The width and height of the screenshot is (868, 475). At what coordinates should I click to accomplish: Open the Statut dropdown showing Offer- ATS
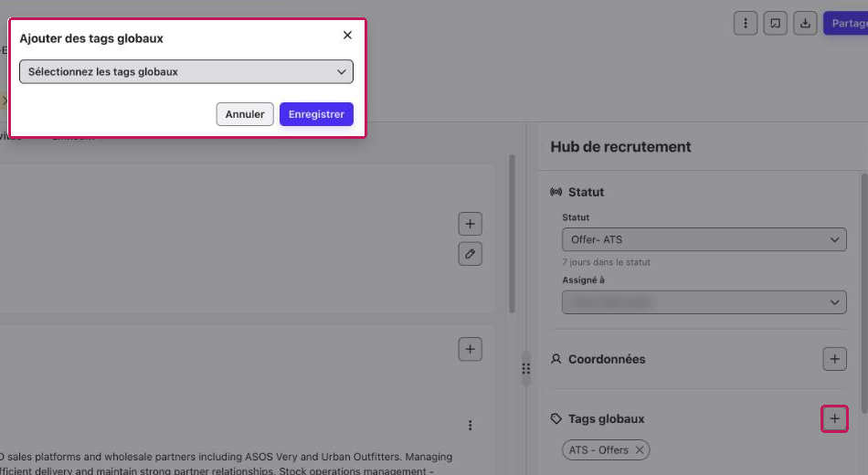coord(704,239)
